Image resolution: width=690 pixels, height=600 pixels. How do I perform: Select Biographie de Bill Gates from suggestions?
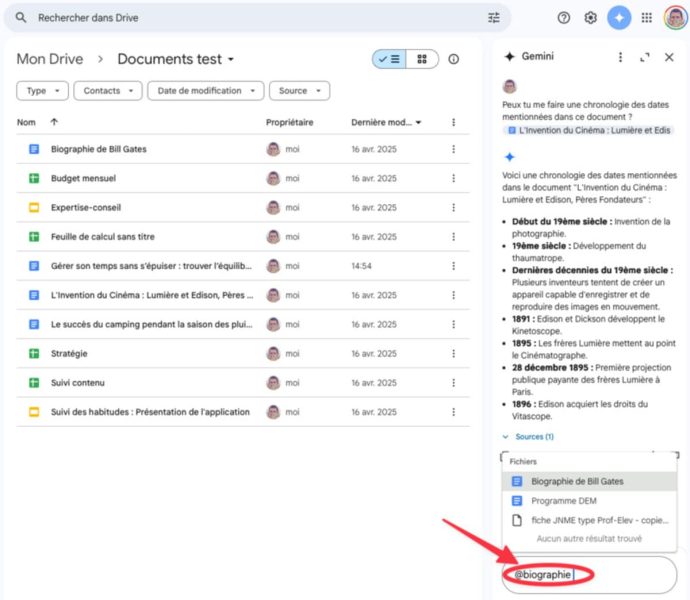(577, 481)
